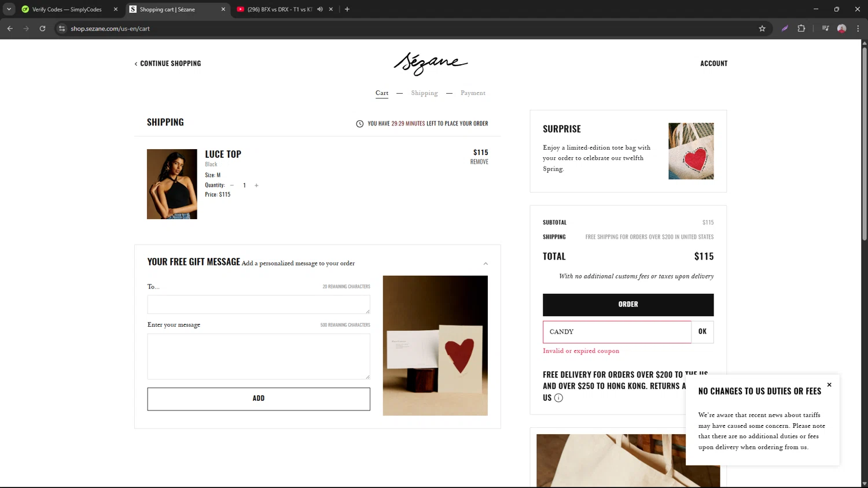Image resolution: width=868 pixels, height=488 pixels.
Task: Bookmark this page with star icon
Action: point(762,28)
